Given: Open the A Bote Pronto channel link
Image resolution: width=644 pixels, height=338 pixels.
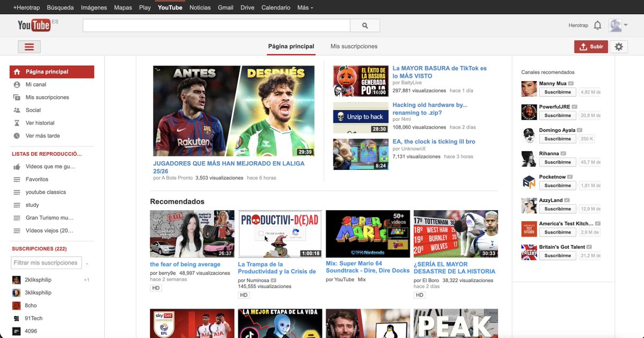Looking at the screenshot, I should coord(177,178).
